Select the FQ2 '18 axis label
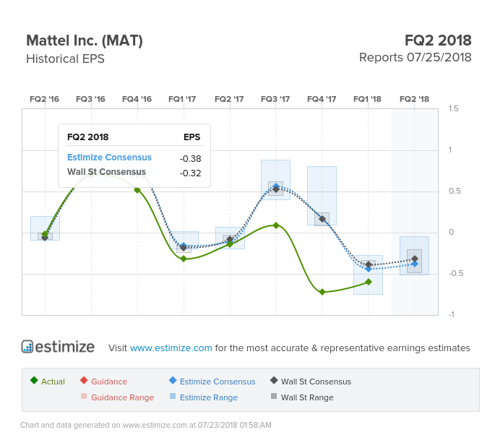The width and height of the screenshot is (495, 448). coord(415,99)
